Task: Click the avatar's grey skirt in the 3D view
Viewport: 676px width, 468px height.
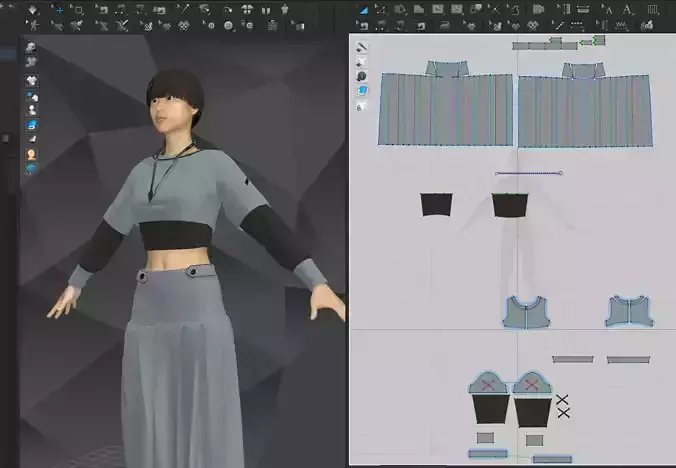Action: pos(181,366)
